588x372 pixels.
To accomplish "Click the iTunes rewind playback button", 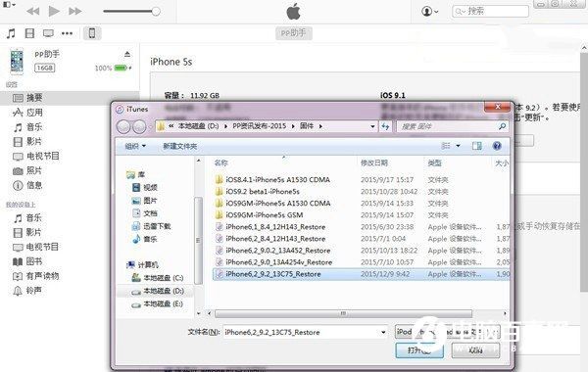I will pos(33,11).
